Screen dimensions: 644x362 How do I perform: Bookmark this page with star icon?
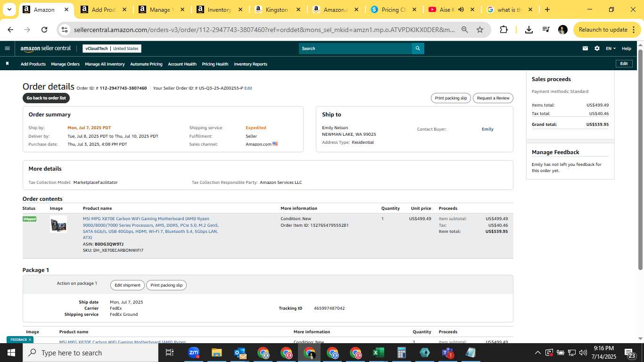click(480, 29)
